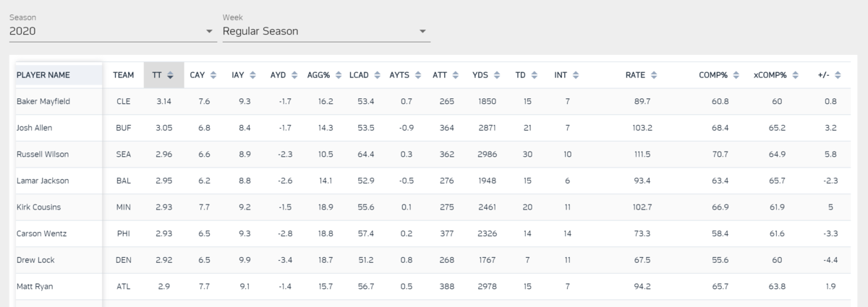Click the AGG% sort arrows icon
868x307 pixels.
[x=338, y=75]
